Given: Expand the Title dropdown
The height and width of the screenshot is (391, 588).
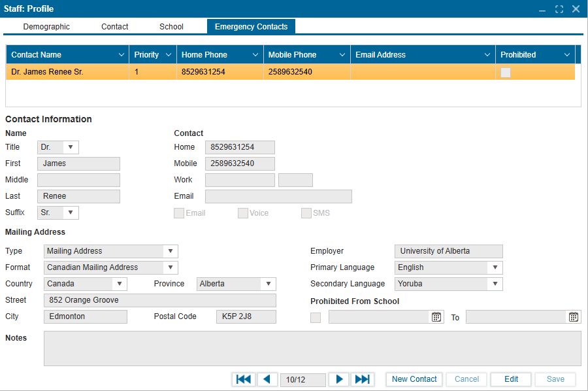Looking at the screenshot, I should [x=71, y=147].
